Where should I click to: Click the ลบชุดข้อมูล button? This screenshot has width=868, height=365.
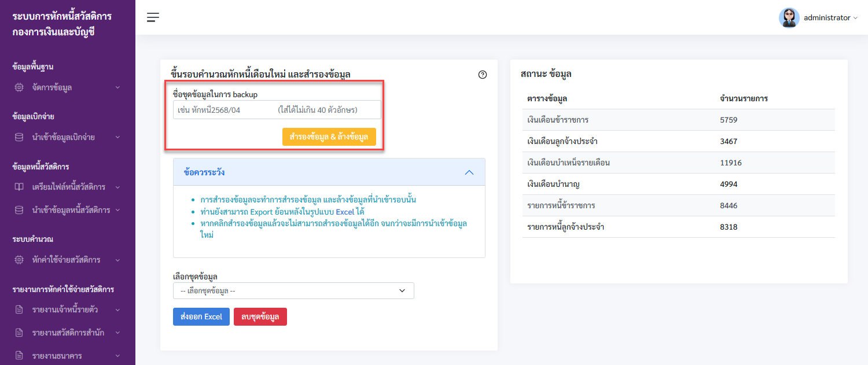tap(260, 316)
